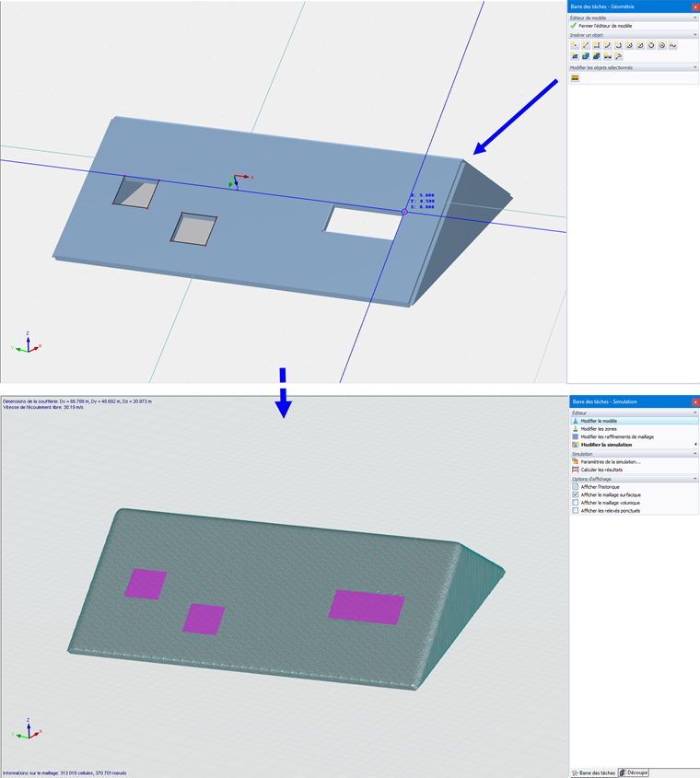
Task: Select the upper-left magenta zone on mesh
Action: tap(146, 584)
